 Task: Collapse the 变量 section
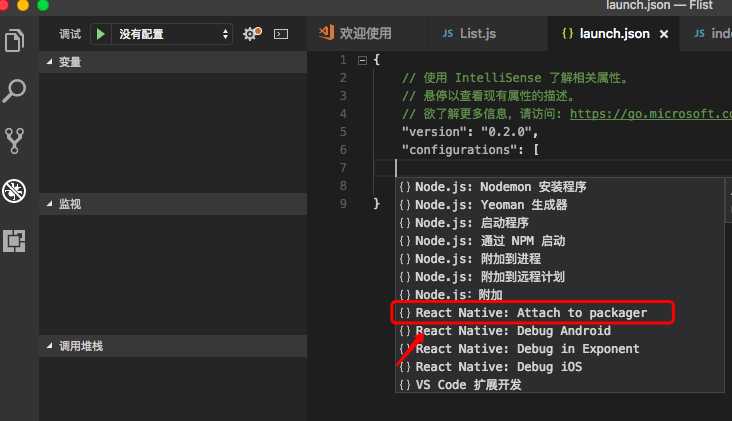coord(173,62)
